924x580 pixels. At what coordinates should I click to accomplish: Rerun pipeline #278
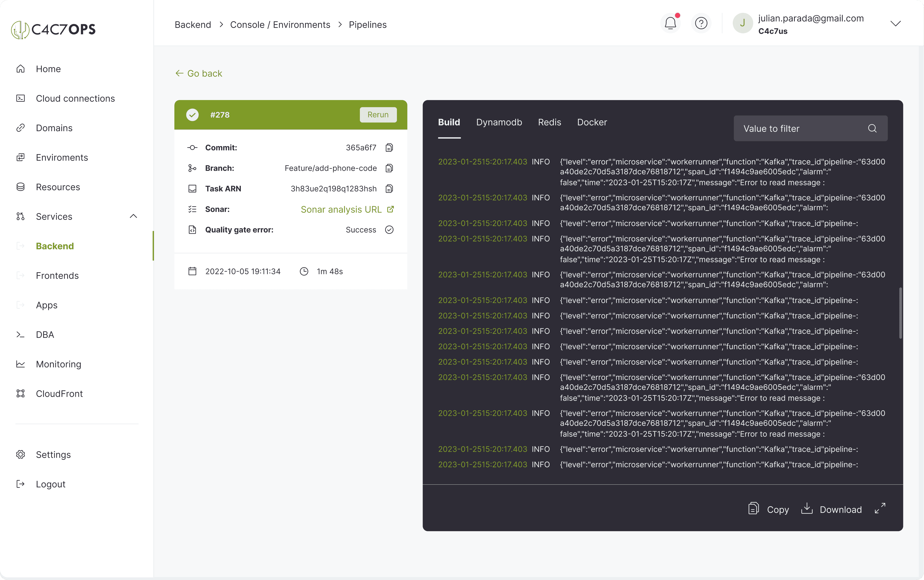378,114
